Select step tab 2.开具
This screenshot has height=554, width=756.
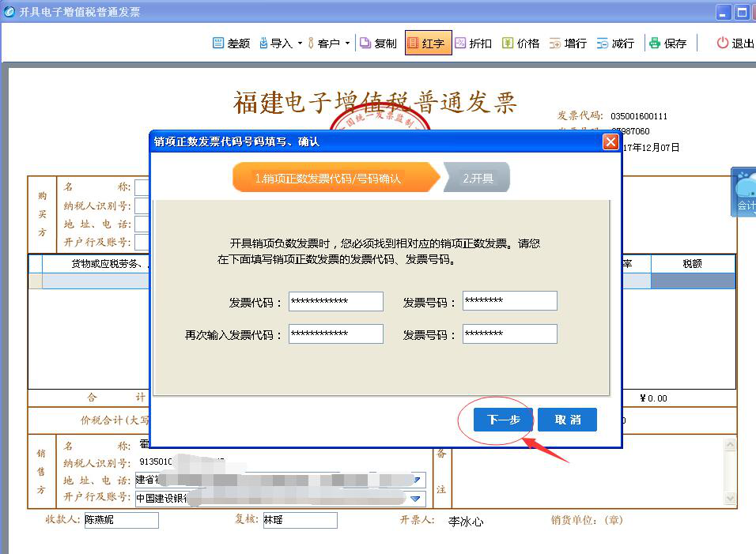click(x=478, y=179)
